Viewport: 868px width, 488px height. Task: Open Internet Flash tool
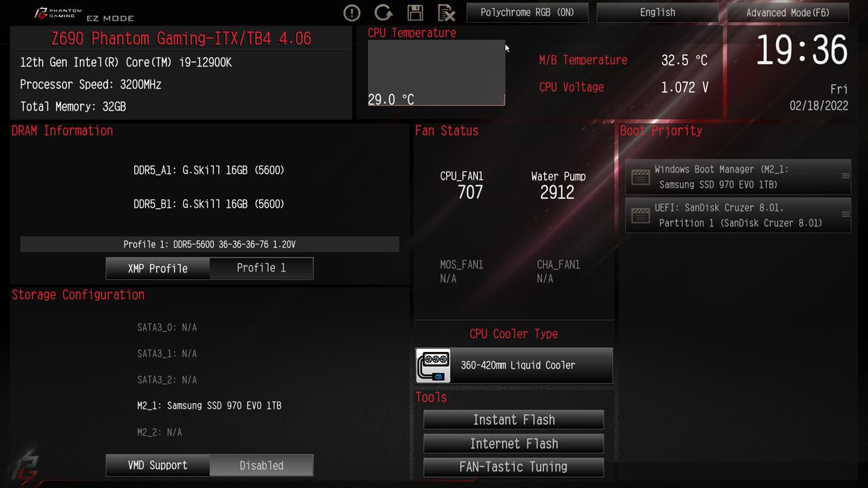(514, 444)
